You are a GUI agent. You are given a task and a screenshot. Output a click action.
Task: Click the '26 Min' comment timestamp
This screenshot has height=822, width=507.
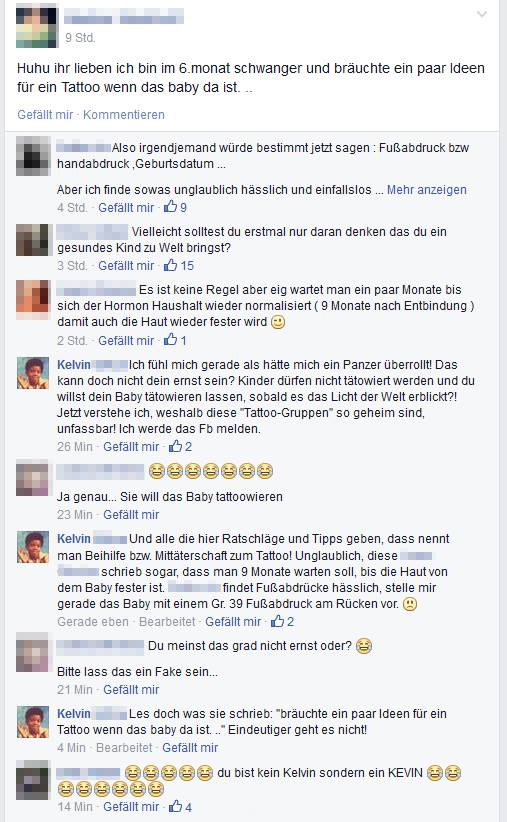[x=74, y=447]
